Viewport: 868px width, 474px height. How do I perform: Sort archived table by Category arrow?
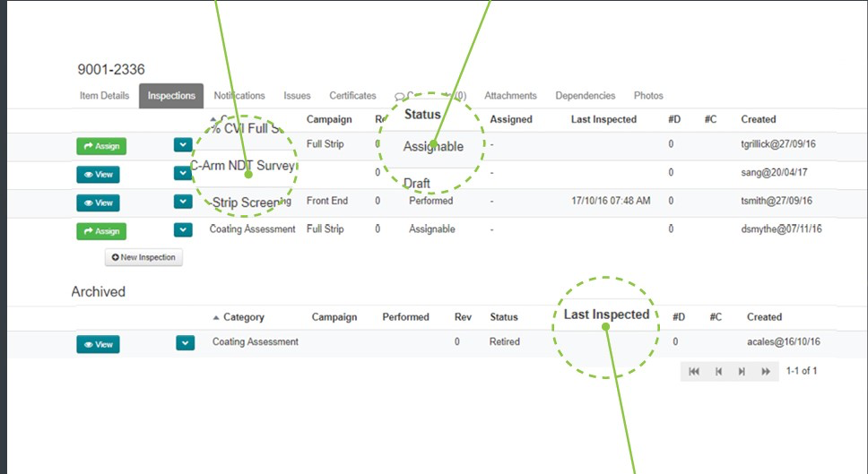(x=216, y=317)
